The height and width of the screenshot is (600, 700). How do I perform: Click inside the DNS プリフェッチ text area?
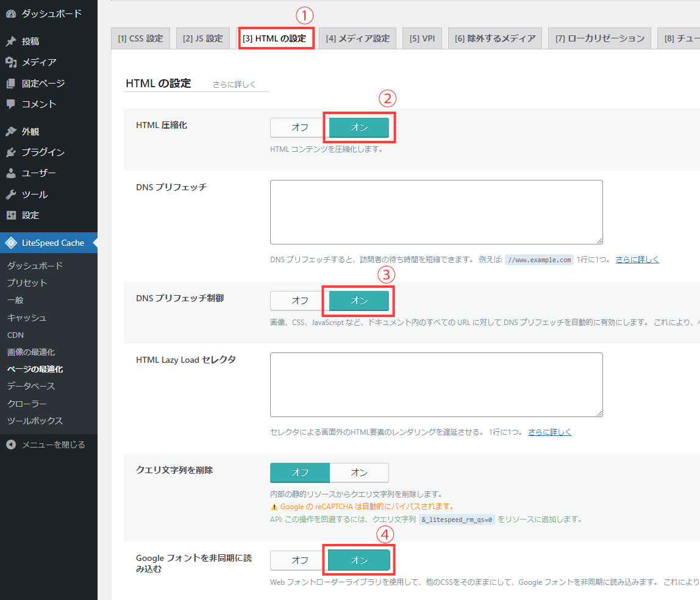pos(436,212)
